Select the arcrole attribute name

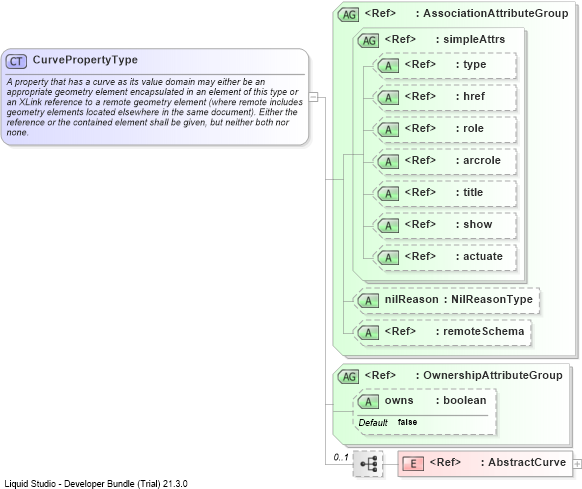click(482, 160)
